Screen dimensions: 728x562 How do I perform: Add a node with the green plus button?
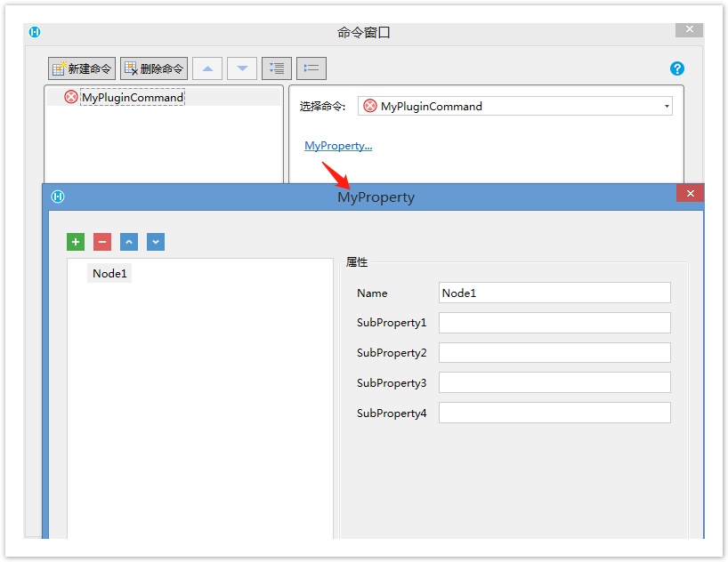pos(76,242)
